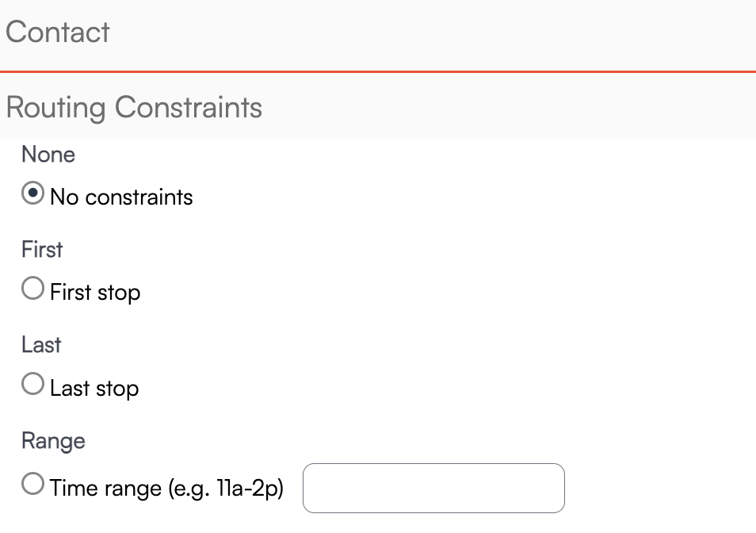Click the "Time range (e.g. 11a-2p)" label
Screen dimensions: 756x533
(166, 488)
